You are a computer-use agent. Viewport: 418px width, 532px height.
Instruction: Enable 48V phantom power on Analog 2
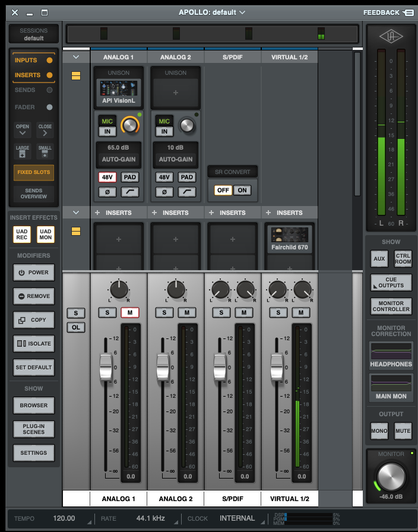point(164,177)
